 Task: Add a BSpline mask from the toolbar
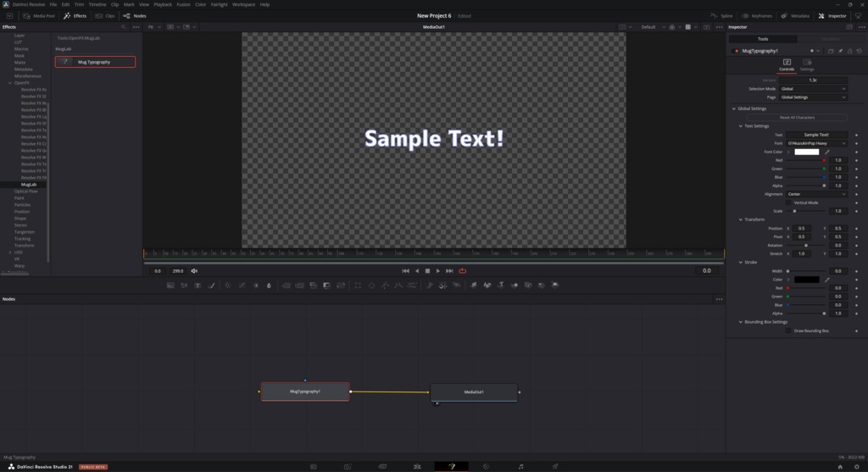(x=398, y=286)
